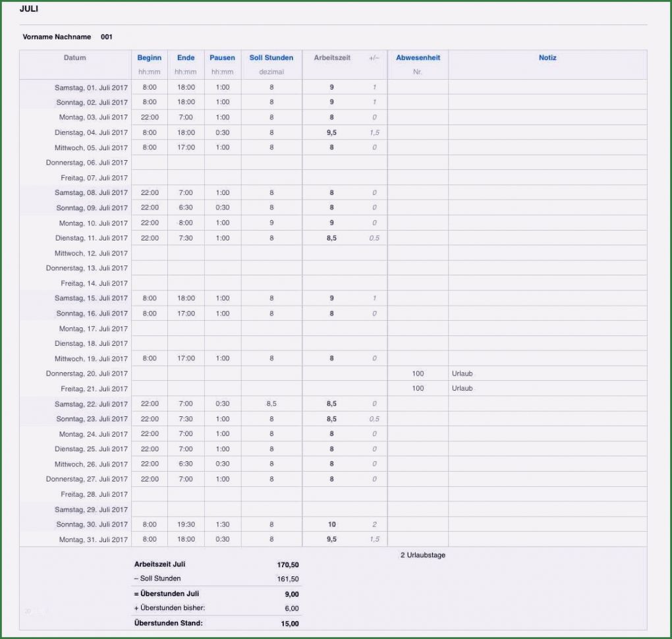Select Abwesenheit cell 100 on Donnerstag, 20. Juli
Screen dimensions: 672x639
(418, 374)
